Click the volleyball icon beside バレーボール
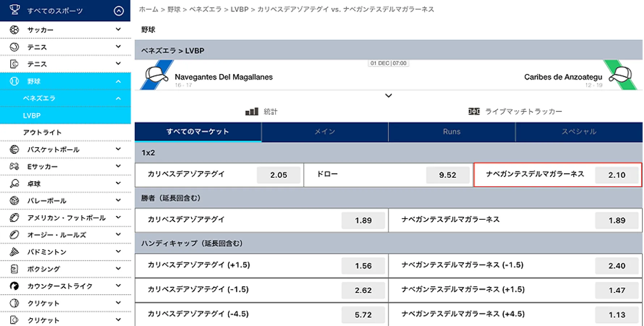 pyautogui.click(x=14, y=200)
